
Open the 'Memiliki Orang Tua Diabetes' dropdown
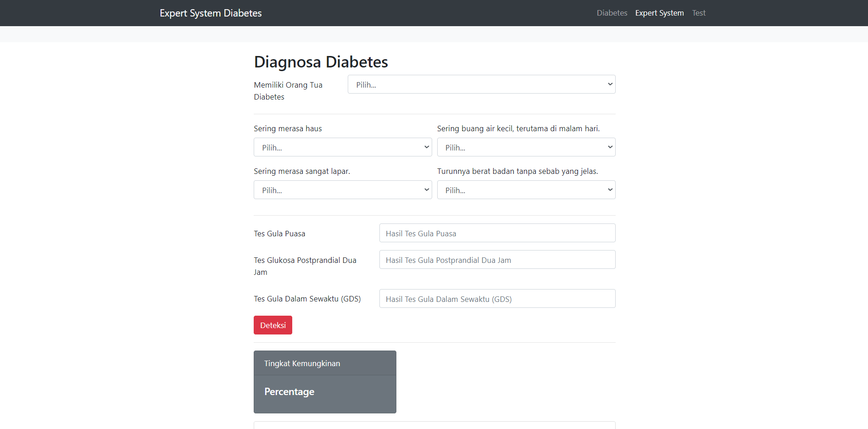pos(481,84)
